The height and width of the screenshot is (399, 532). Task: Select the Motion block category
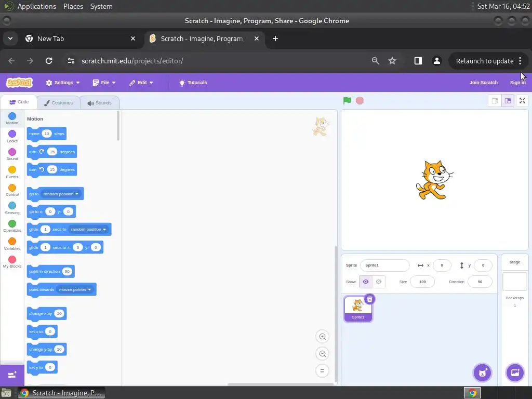12,118
